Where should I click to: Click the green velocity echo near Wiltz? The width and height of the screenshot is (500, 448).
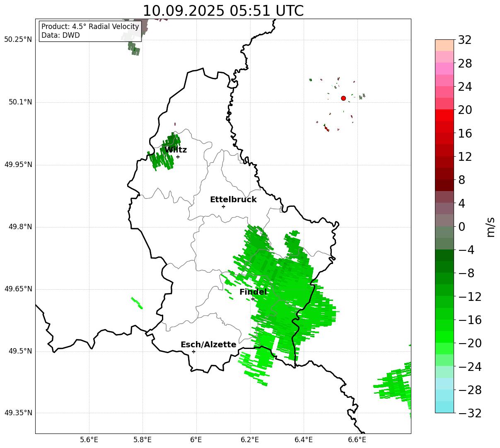(x=164, y=152)
